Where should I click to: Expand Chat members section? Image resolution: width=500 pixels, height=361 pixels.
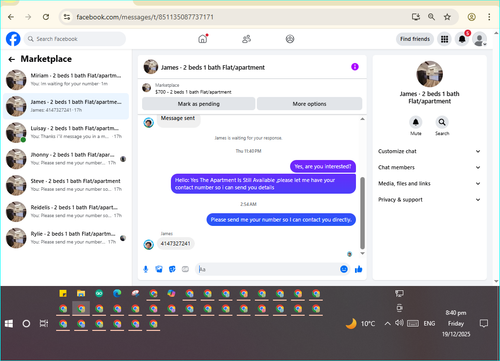(429, 167)
